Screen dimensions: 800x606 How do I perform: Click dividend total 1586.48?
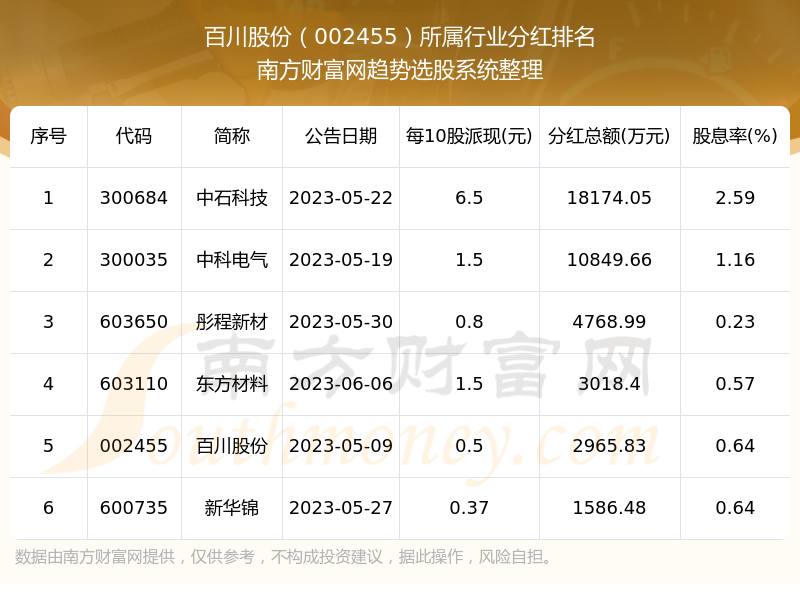[609, 508]
